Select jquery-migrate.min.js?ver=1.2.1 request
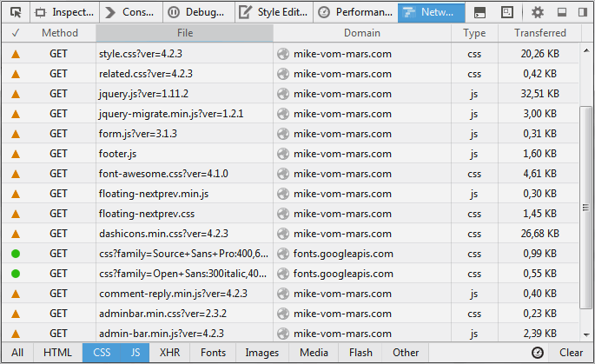 [171, 114]
